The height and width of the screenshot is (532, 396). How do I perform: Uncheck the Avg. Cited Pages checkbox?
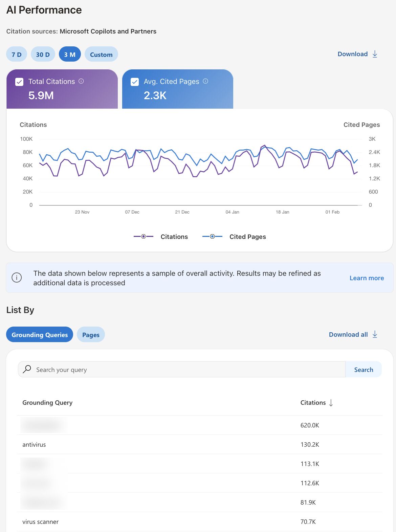pyautogui.click(x=135, y=82)
